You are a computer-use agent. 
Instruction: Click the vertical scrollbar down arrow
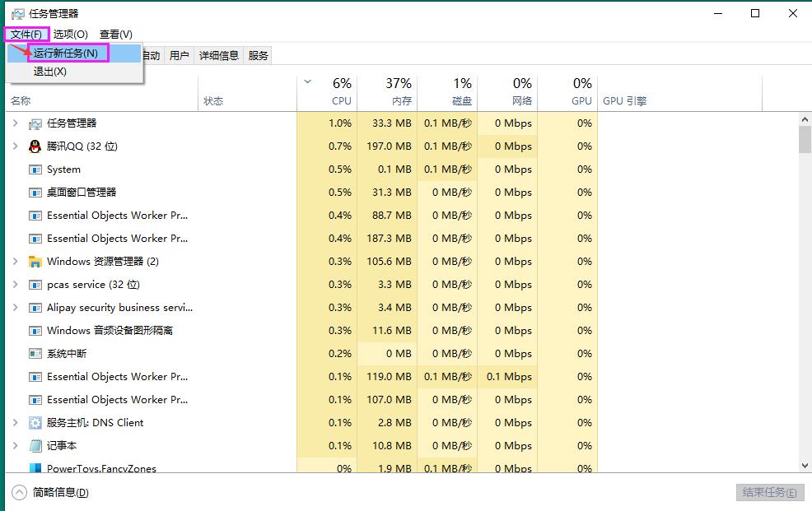coord(805,466)
